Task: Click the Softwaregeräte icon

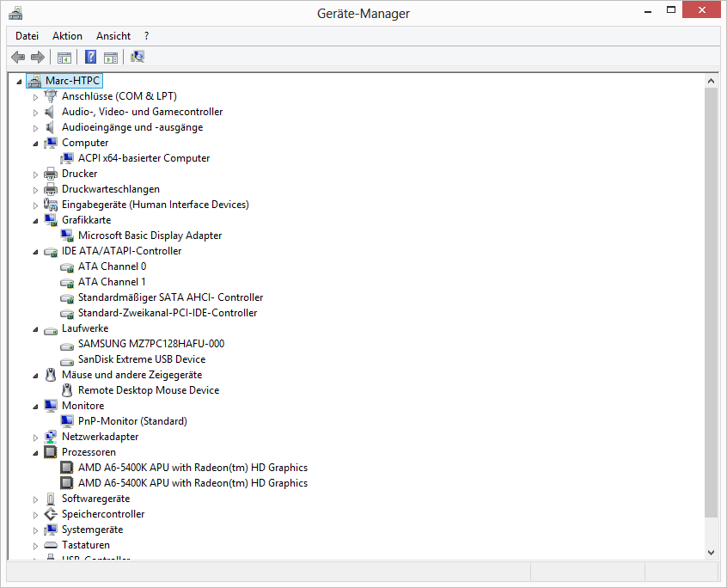Action: click(51, 499)
